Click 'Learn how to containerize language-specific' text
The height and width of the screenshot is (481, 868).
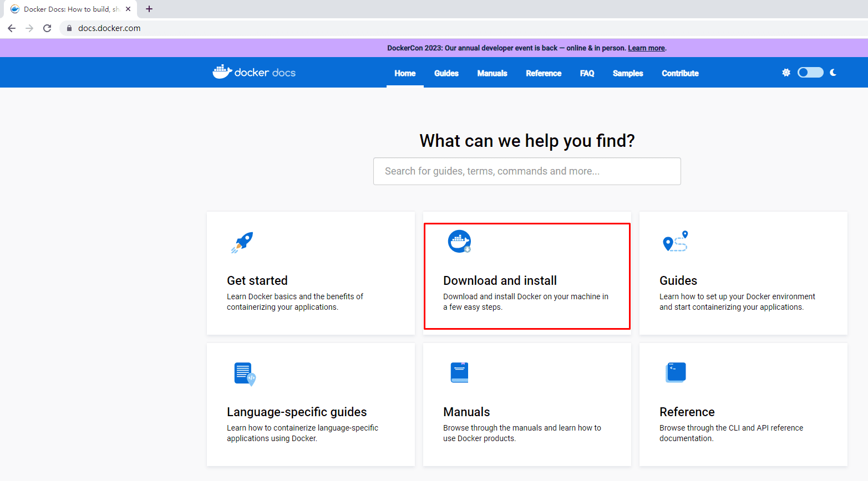[302, 433]
